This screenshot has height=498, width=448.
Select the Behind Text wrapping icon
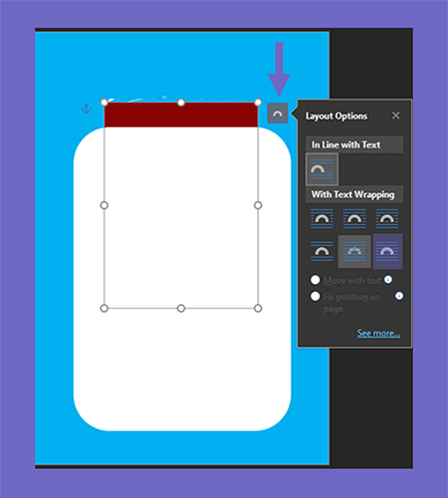354,251
